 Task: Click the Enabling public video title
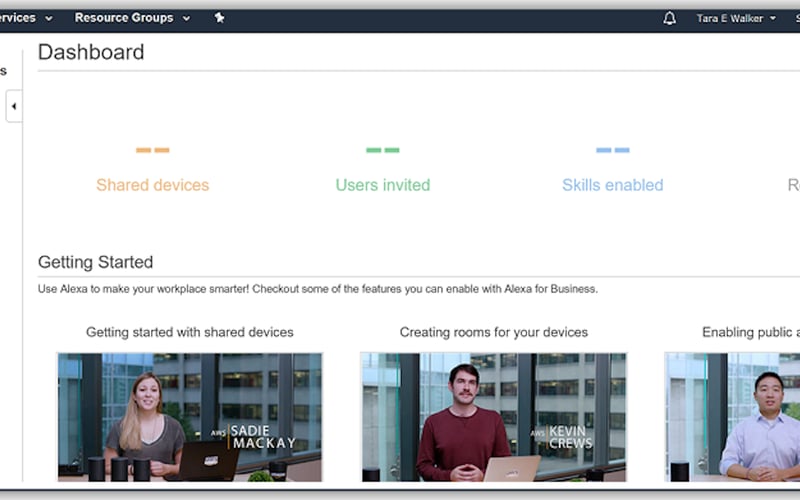(751, 332)
